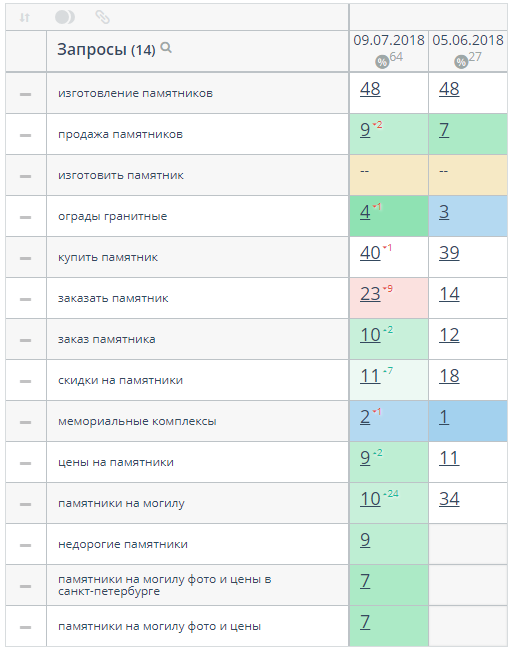Viewport: 512px width, 651px height.
Task: Toggle the gray switch in the table toolbar
Action: [x=65, y=17]
